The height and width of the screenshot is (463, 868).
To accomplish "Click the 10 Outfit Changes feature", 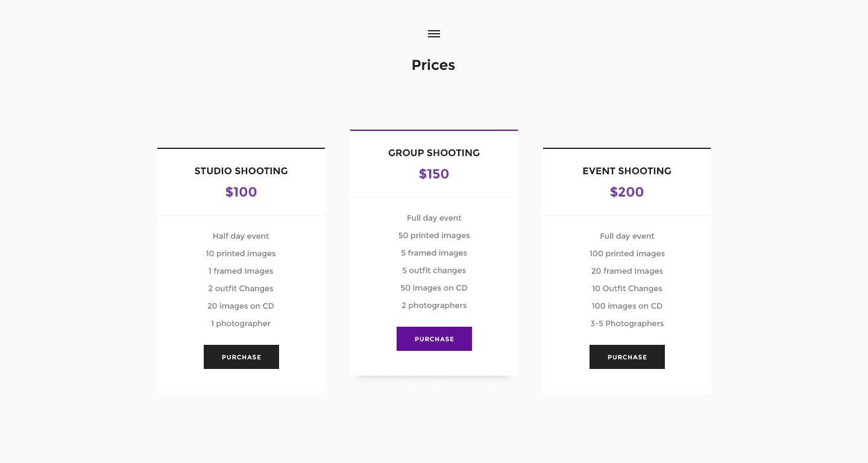I will pos(627,289).
